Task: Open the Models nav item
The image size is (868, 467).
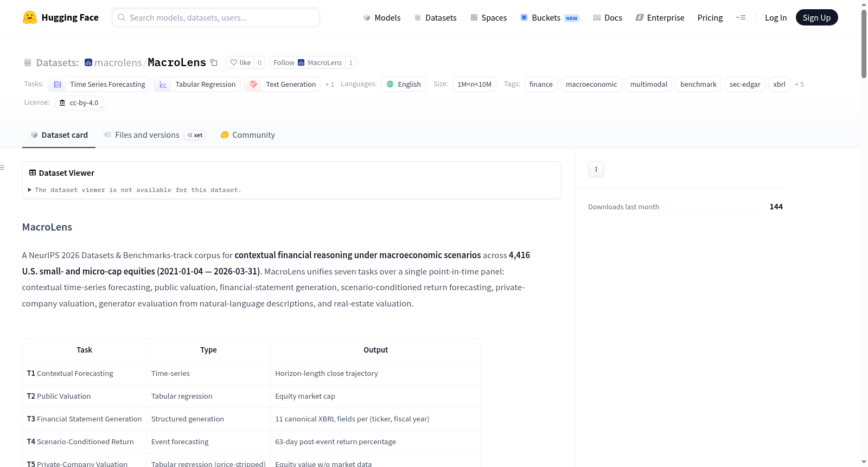Action: coord(382,17)
